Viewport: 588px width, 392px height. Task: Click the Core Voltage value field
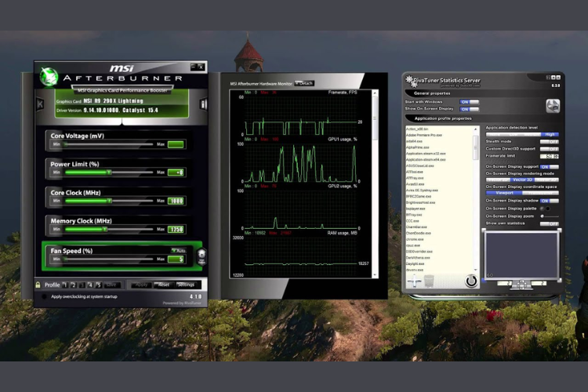click(176, 144)
